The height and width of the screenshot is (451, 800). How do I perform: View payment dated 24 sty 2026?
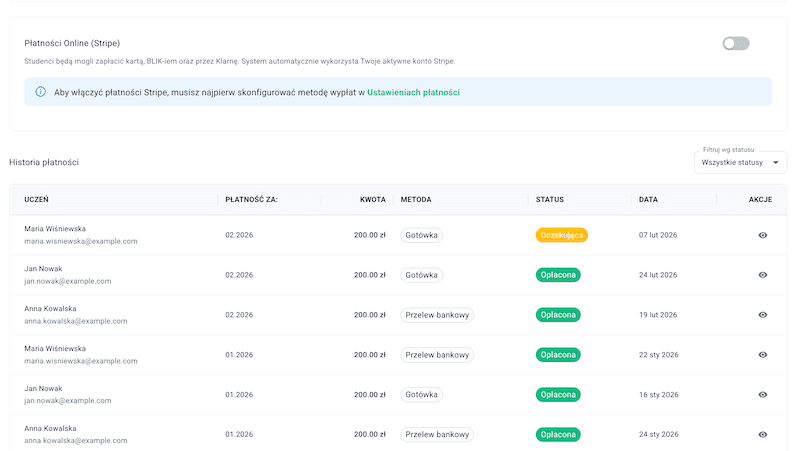pos(762,435)
